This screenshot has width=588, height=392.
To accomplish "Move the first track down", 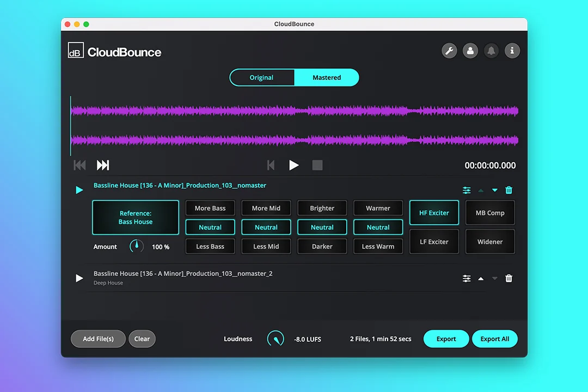I will pos(494,190).
